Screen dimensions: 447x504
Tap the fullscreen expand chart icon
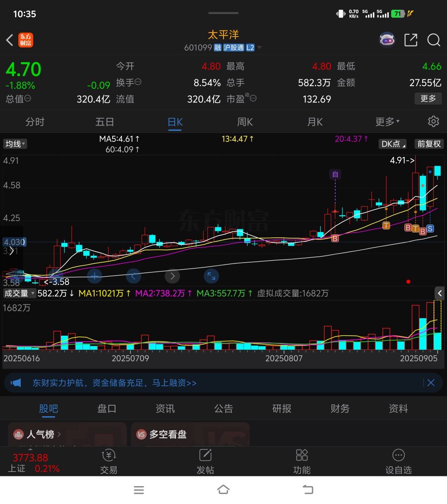point(211,276)
